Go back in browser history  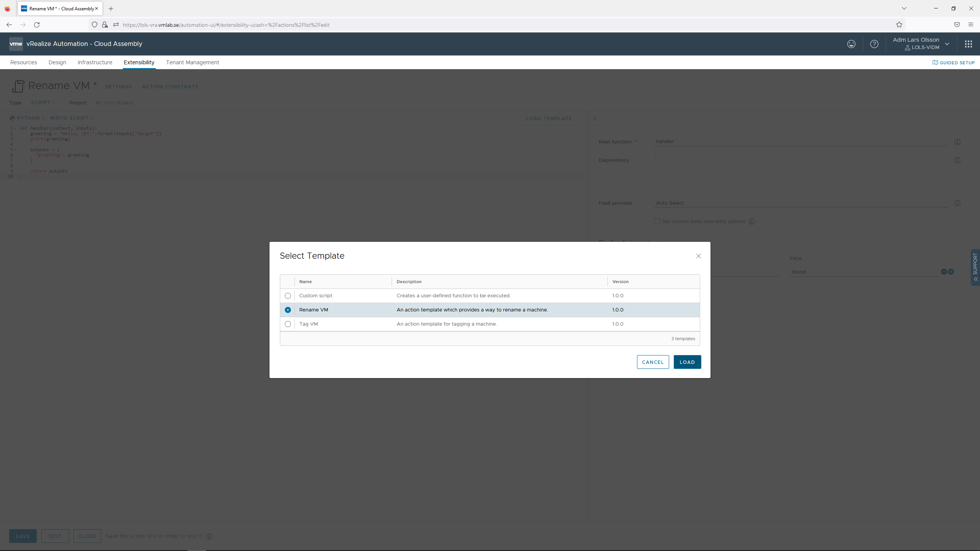9,25
